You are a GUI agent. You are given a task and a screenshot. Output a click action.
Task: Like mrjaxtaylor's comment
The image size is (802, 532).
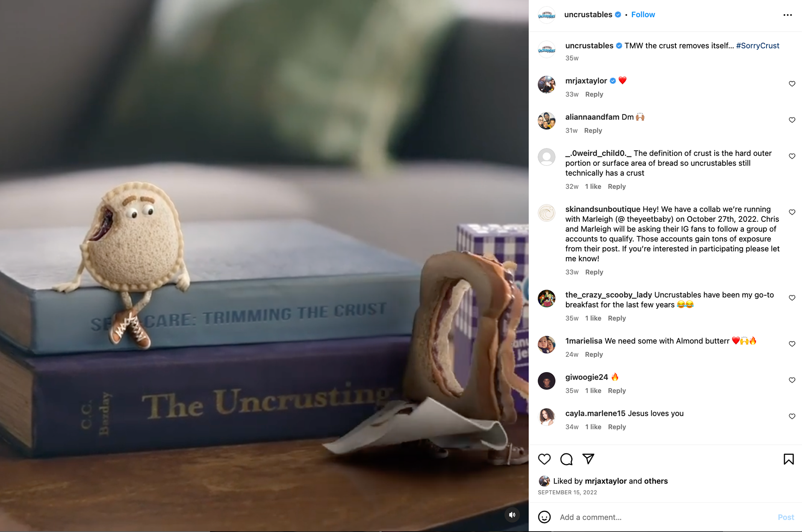click(792, 84)
